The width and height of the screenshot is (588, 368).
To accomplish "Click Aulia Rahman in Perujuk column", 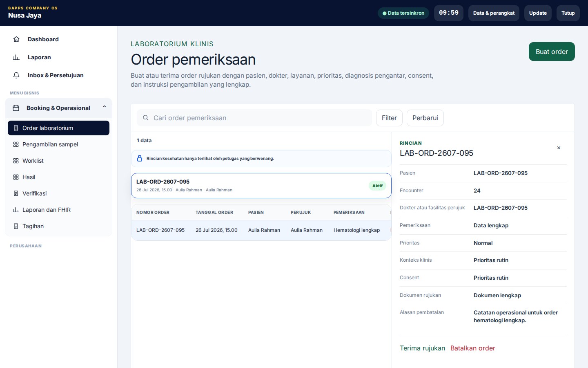I will coord(307,230).
